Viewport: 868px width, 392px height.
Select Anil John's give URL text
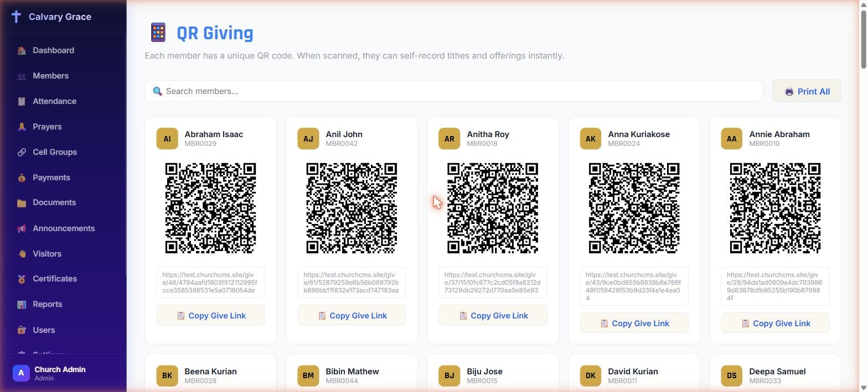pos(352,283)
